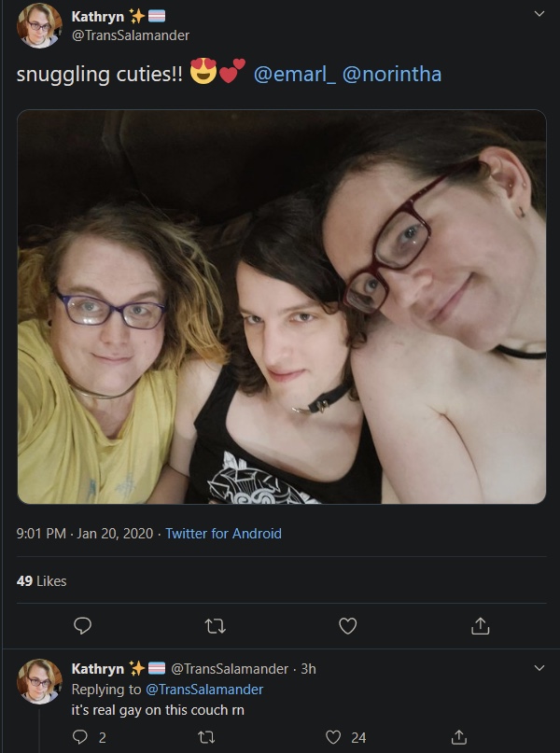Like the main tweet with heart icon
The width and height of the screenshot is (560, 753).
point(348,626)
